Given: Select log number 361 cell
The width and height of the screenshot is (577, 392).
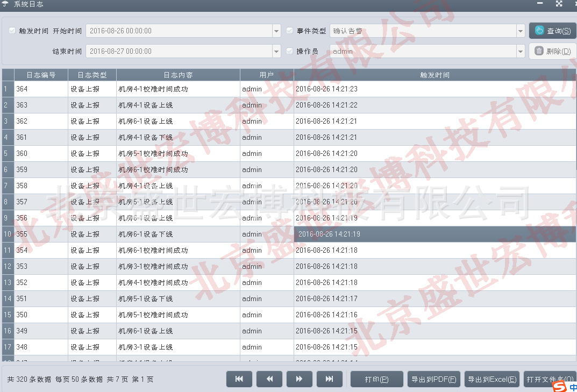Looking at the screenshot, I should 41,137.
